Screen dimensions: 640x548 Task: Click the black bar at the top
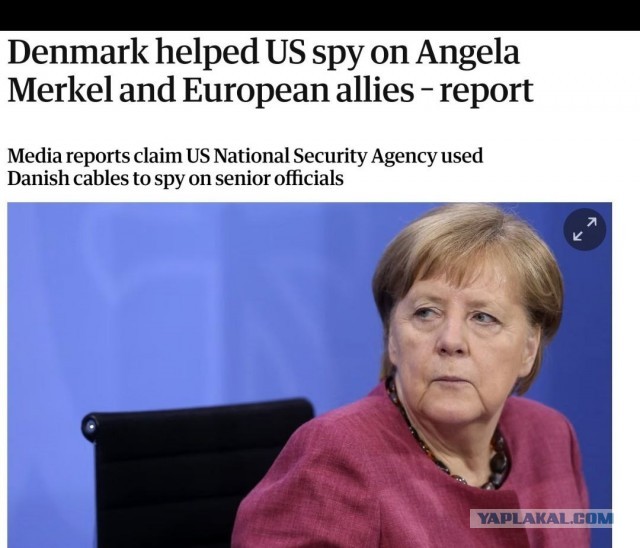click(320, 15)
